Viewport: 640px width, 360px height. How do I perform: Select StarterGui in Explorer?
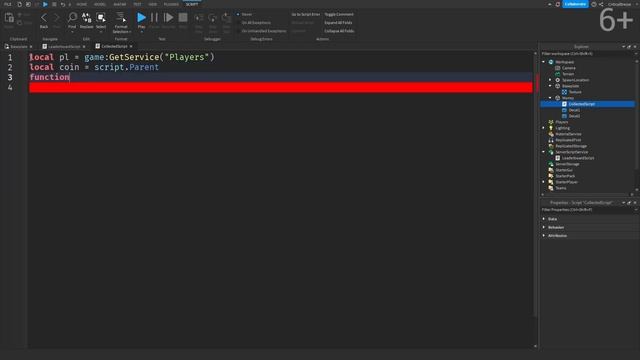(564, 170)
